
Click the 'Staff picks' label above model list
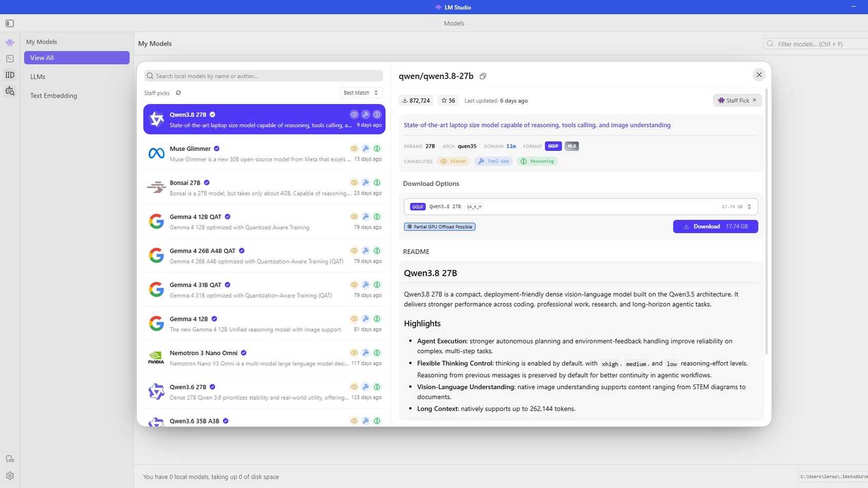click(x=157, y=93)
